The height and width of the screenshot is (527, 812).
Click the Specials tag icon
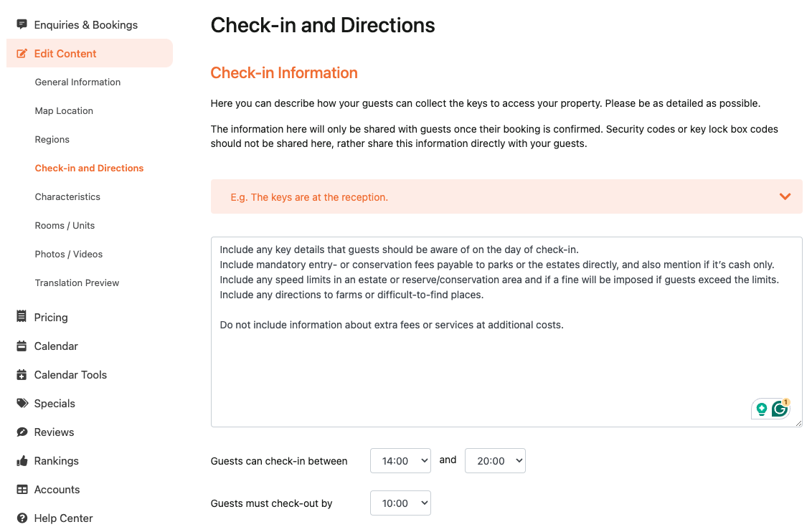point(22,403)
